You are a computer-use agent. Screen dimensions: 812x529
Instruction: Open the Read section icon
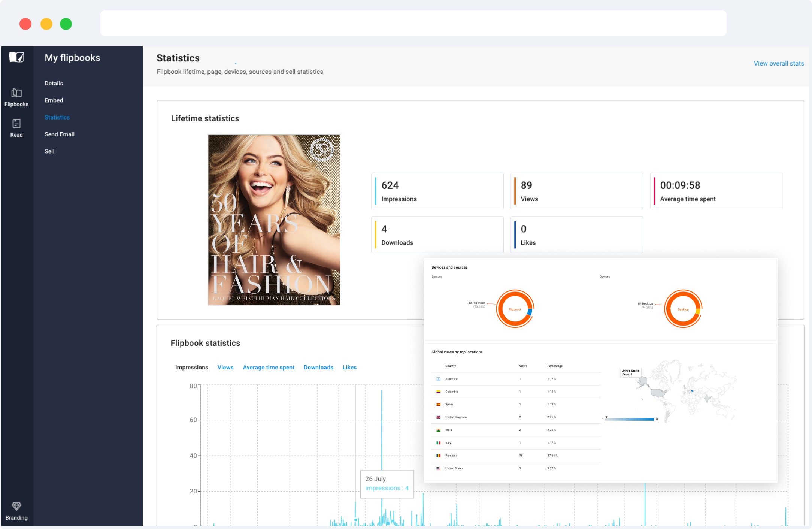click(16, 124)
